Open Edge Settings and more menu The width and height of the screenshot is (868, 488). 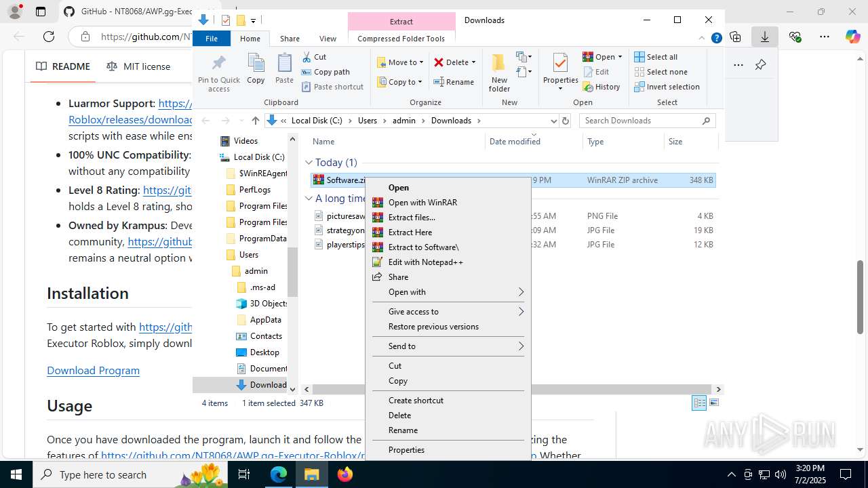coord(824,37)
